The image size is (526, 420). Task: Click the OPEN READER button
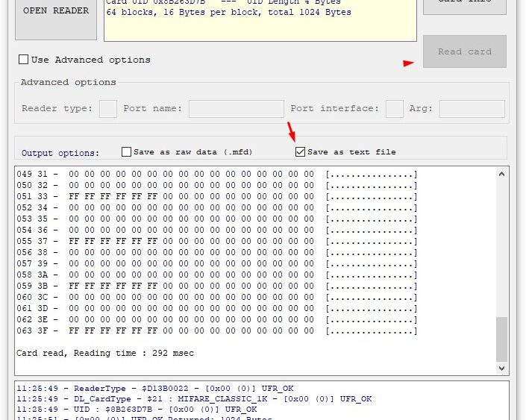tap(56, 12)
